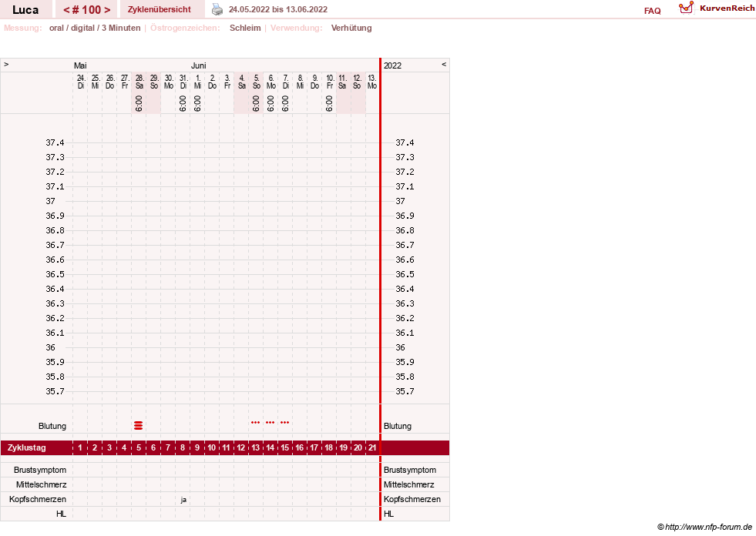Click the left Brustsymptom row label
Viewport: 756px width, 536px height.
(40, 470)
